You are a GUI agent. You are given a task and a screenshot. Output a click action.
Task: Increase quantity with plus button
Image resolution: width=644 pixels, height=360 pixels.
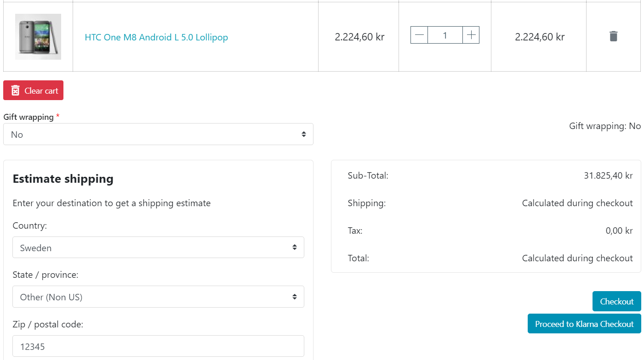471,35
